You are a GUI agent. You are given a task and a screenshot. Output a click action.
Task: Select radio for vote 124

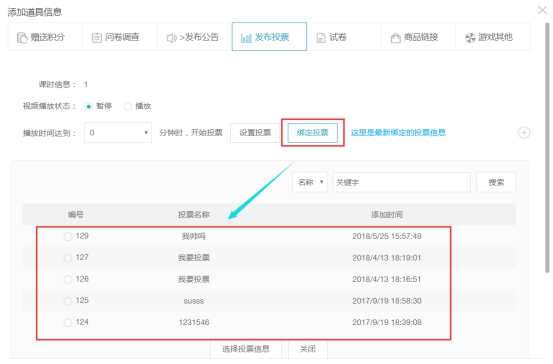coord(68,322)
